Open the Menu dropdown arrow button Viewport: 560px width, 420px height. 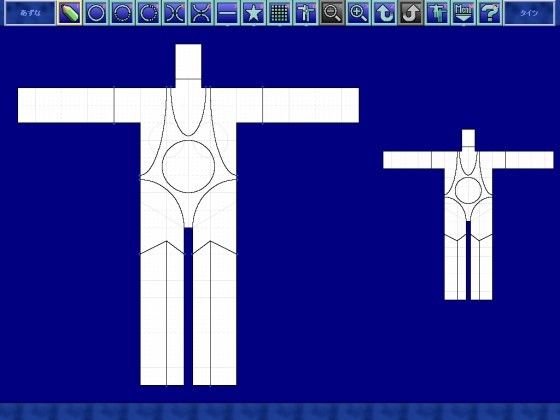click(x=464, y=13)
